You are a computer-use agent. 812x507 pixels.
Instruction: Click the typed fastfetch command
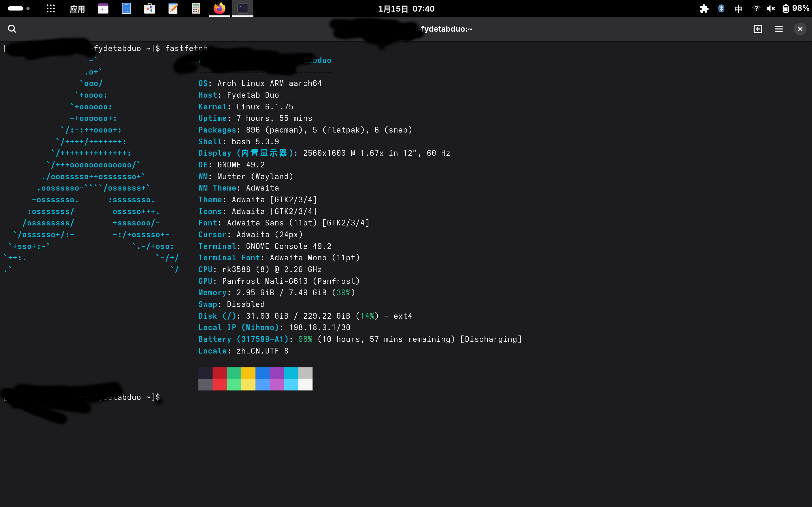coord(186,48)
